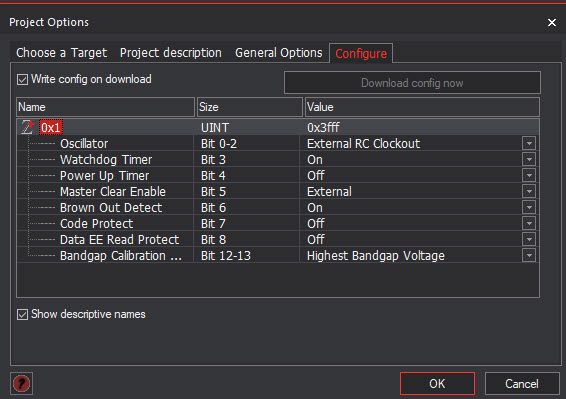Click the Bit 3 size cell
Screen dimensions: 566x399
coord(213,160)
